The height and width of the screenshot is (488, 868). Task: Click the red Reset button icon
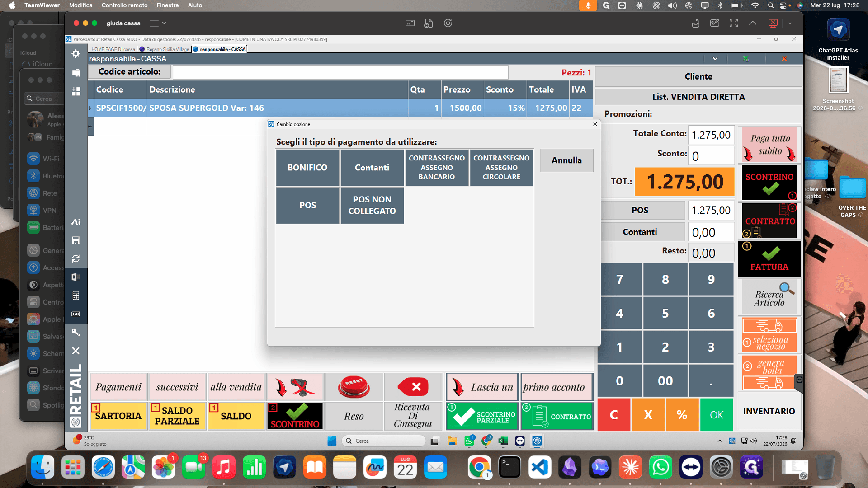click(354, 387)
